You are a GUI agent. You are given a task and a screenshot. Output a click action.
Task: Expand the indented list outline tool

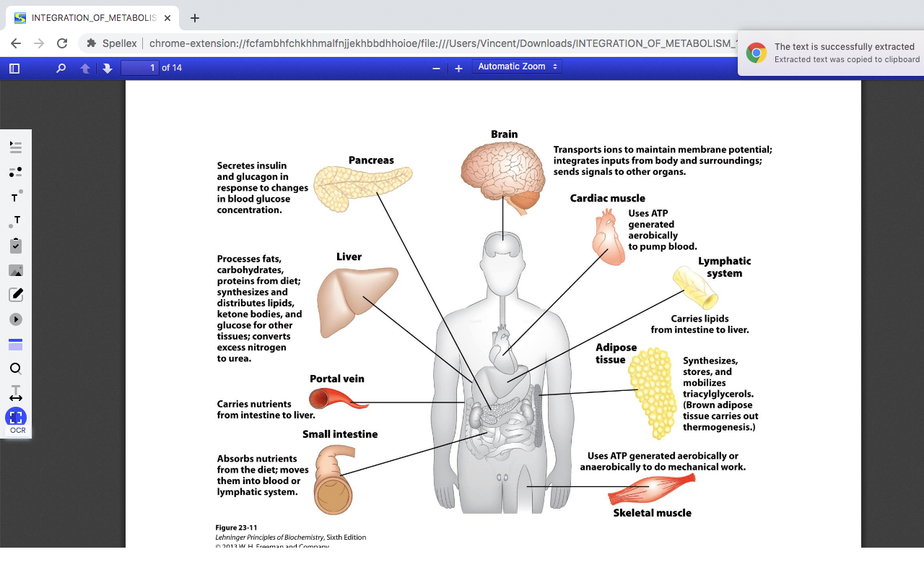pos(16,147)
